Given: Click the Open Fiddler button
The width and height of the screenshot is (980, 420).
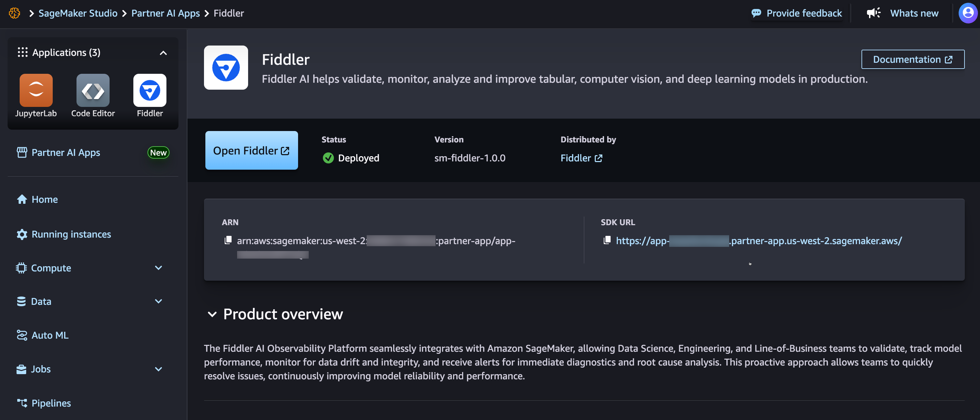Looking at the screenshot, I should [251, 150].
